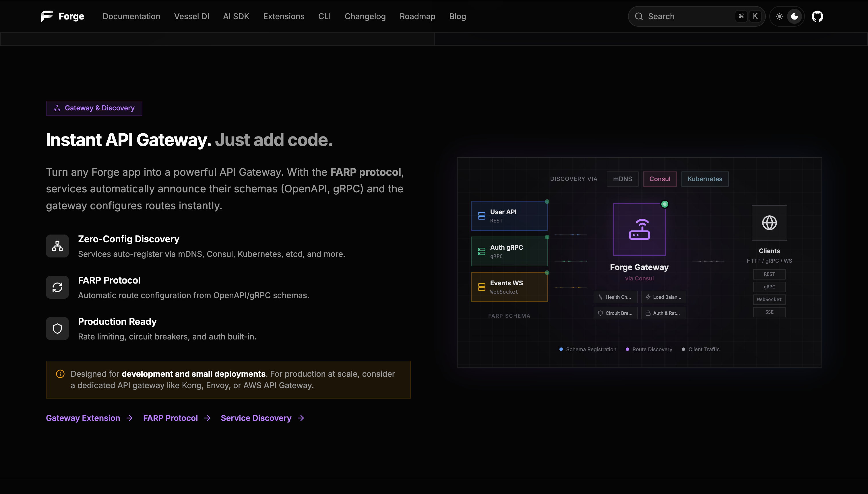Click the FARP Protocol sync icon
The image size is (868, 494).
pyautogui.click(x=57, y=287)
